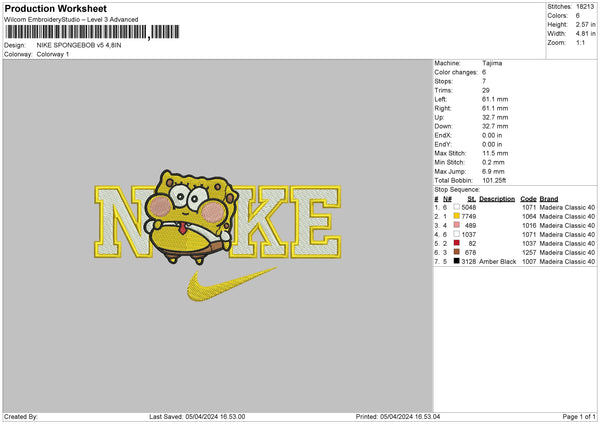The image size is (600, 424).
Task: Click the Code column header
Action: tap(528, 199)
